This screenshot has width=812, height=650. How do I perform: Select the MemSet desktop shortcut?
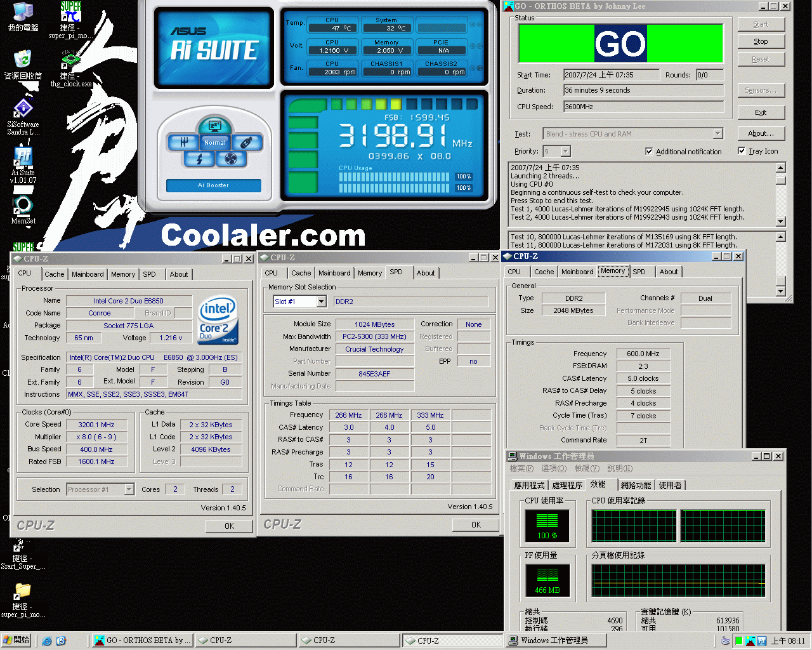coord(23,210)
